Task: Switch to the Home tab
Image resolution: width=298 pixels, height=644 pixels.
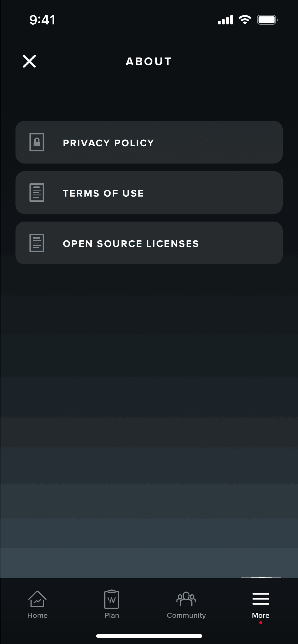Action: tap(37, 608)
